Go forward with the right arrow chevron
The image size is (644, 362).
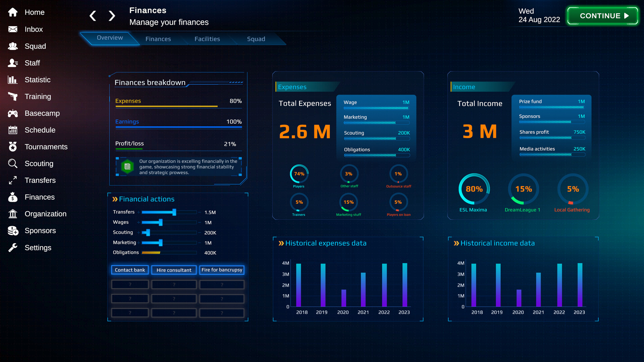click(x=112, y=16)
